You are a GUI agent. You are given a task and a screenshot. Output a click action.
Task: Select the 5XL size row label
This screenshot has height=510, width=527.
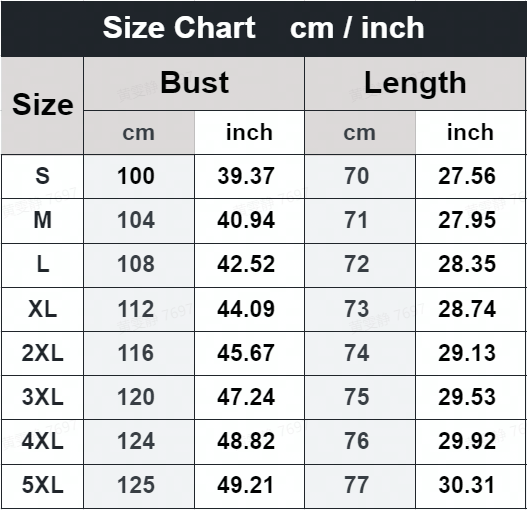click(42, 486)
